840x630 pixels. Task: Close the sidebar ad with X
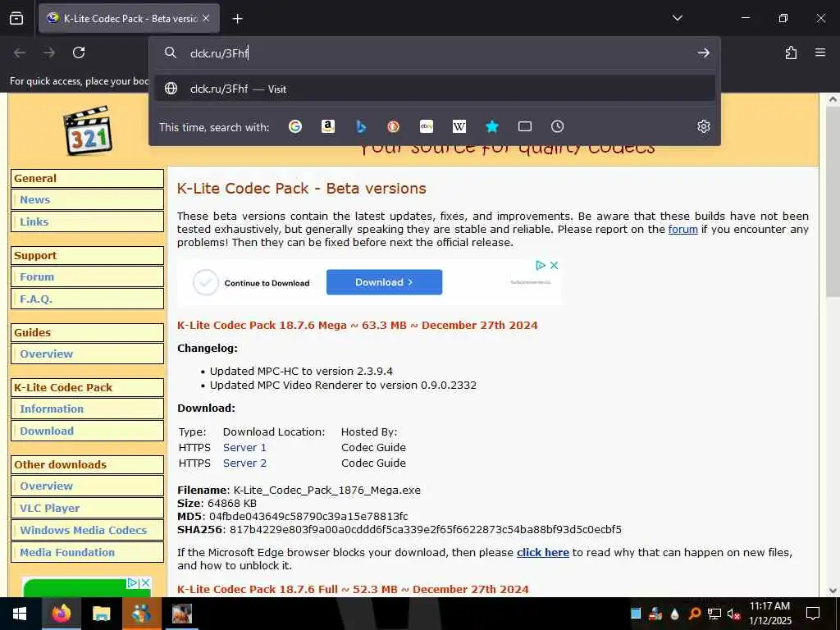click(146, 583)
